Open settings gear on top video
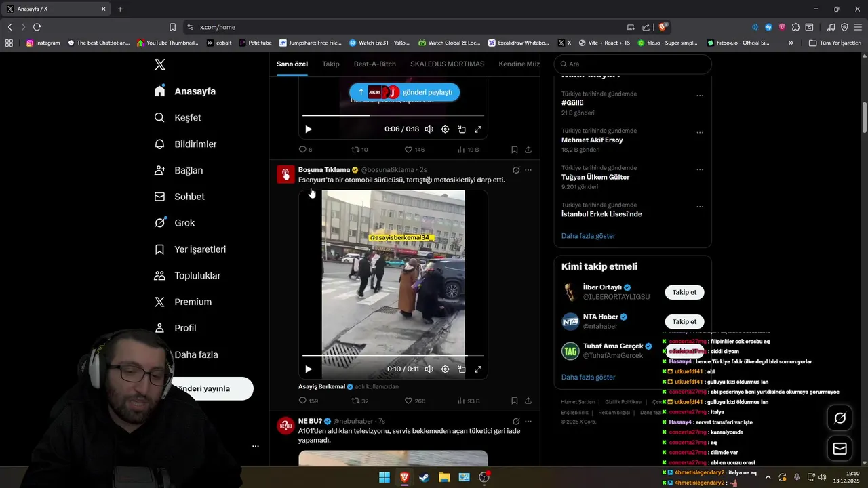 (x=445, y=129)
